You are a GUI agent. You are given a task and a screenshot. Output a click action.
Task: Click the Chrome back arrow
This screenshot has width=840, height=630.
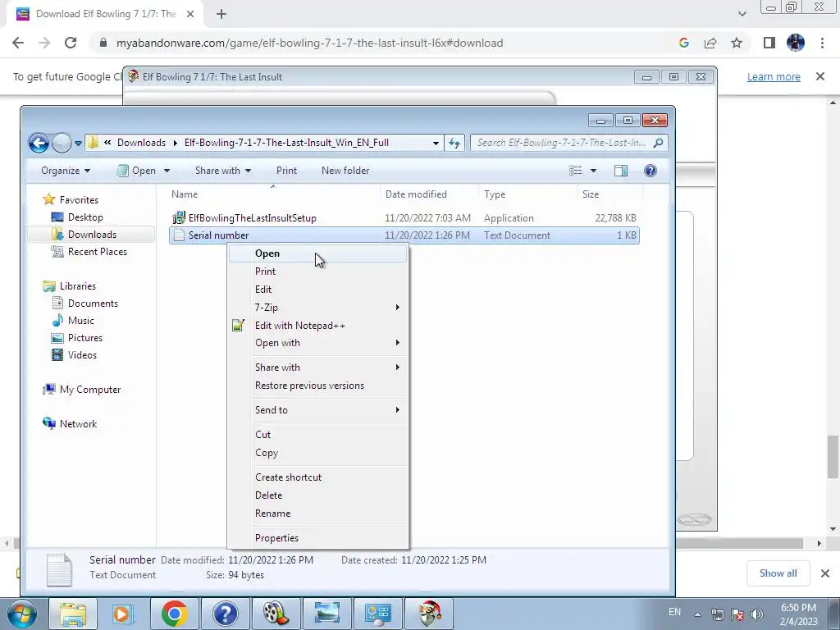(18, 43)
